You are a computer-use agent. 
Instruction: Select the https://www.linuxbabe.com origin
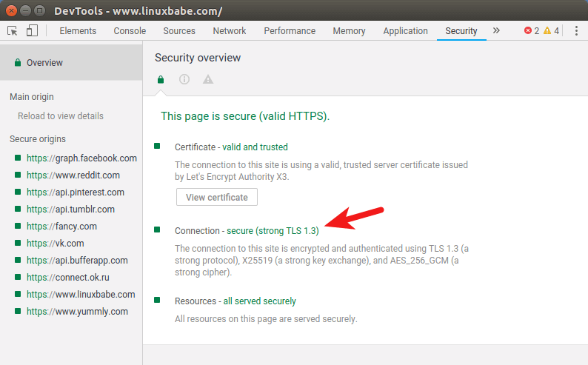click(x=81, y=295)
